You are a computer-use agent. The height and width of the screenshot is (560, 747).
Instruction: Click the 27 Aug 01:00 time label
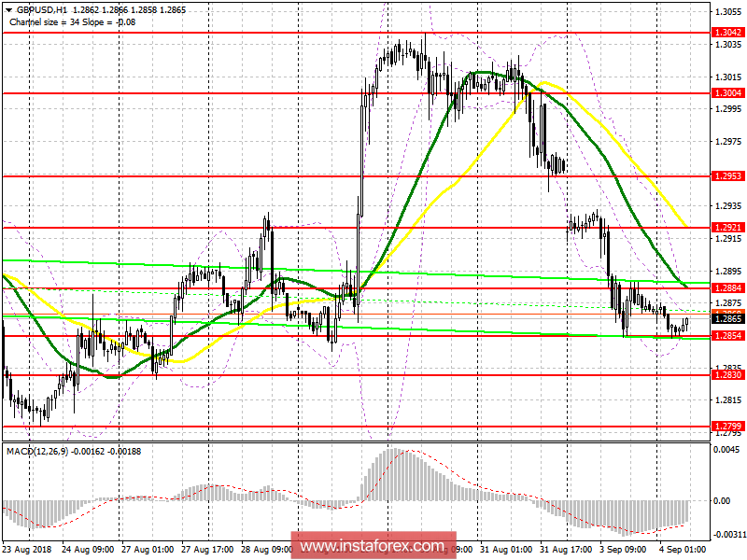(x=148, y=549)
